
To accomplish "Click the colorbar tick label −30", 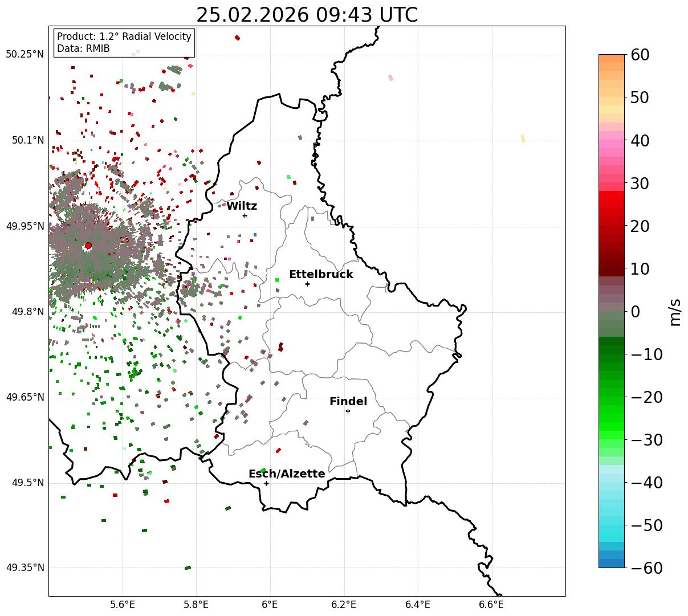I will point(646,439).
